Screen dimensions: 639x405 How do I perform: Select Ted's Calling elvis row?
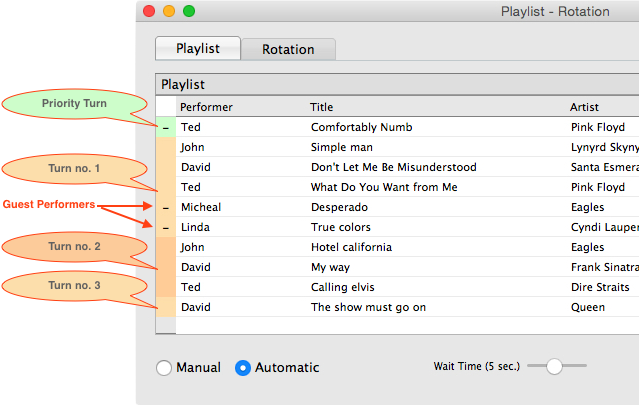[397, 287]
